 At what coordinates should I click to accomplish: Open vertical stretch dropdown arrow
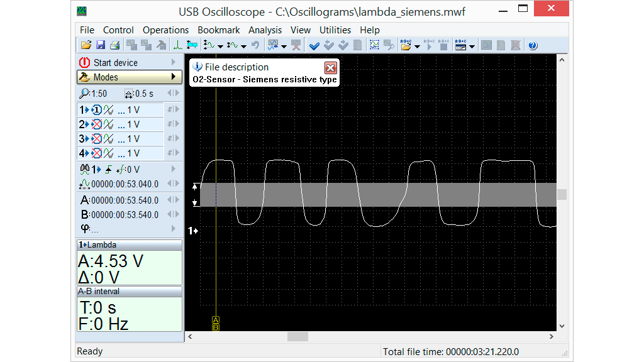pyautogui.click(x=220, y=47)
